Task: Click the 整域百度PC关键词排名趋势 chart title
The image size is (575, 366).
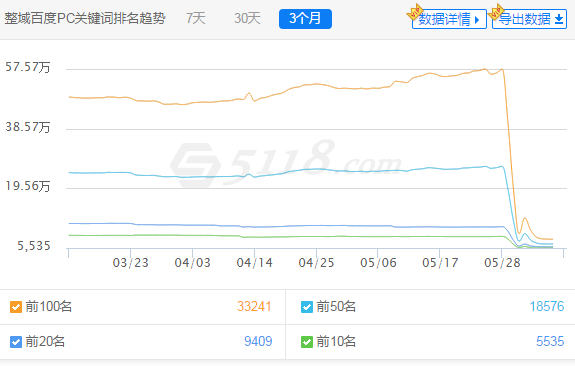Action: (85, 18)
